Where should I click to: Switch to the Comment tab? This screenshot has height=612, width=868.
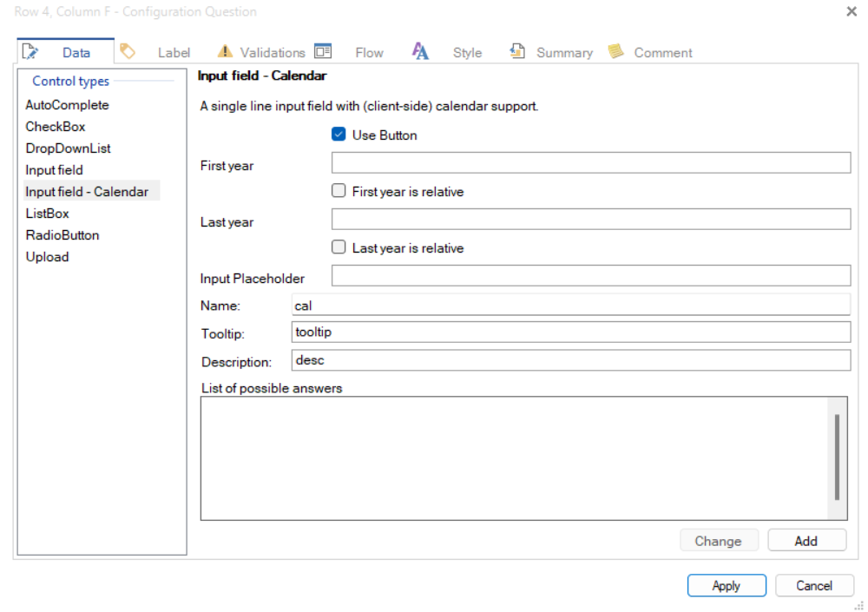[x=662, y=53]
